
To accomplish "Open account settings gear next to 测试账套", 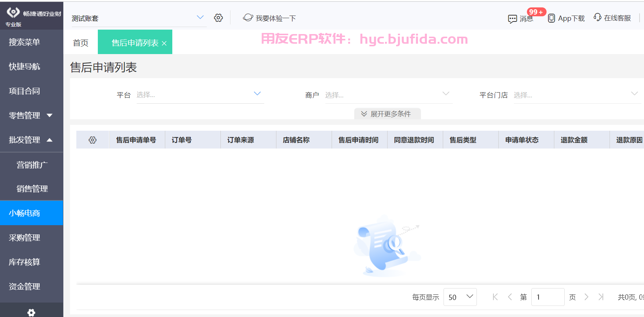I will coord(219,18).
